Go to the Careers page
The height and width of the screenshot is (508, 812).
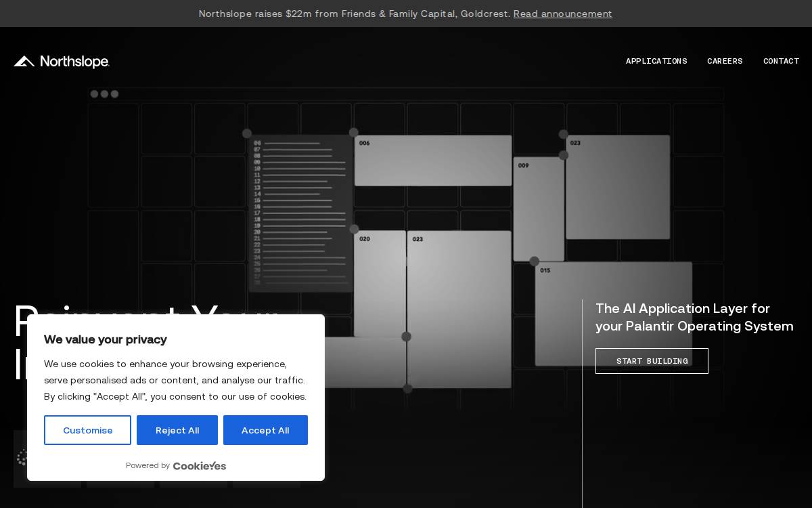(725, 61)
